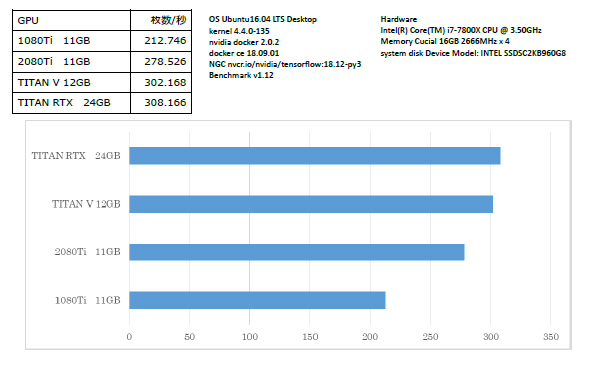Screen dimensions: 591x371
Task: Click the 0 value on the horizontal axis
Action: coord(129,337)
